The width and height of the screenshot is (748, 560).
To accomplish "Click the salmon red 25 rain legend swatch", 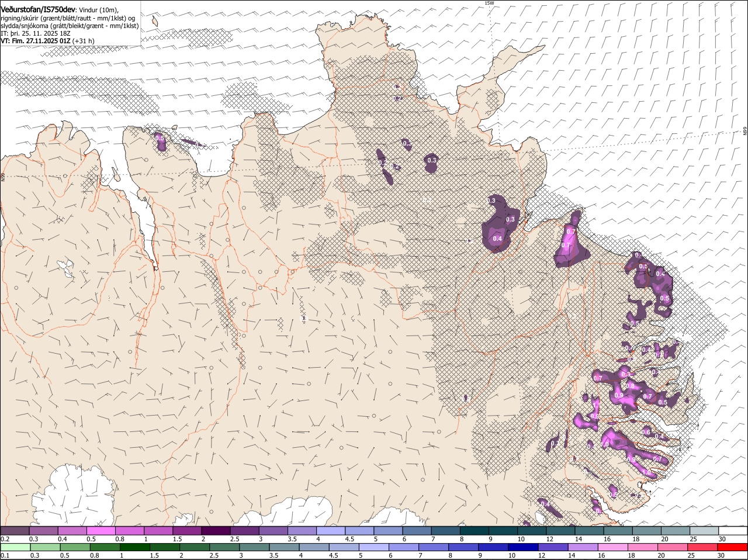I will pos(703,548).
